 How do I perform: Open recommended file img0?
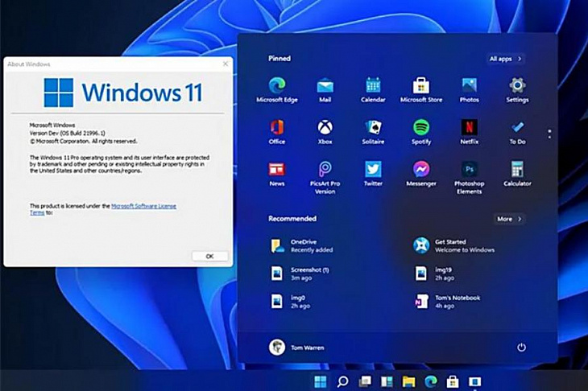pyautogui.click(x=290, y=302)
